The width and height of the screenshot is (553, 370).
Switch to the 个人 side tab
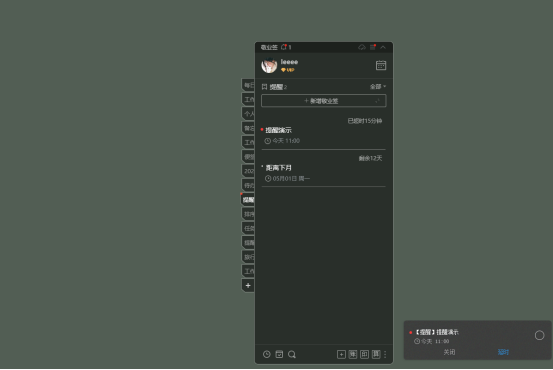pyautogui.click(x=248, y=114)
